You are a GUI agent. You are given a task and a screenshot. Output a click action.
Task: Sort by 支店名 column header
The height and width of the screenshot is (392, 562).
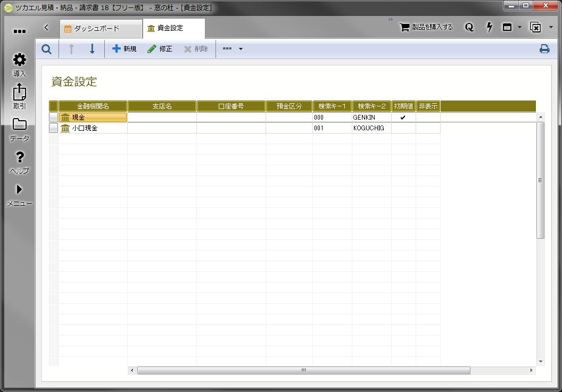[162, 106]
